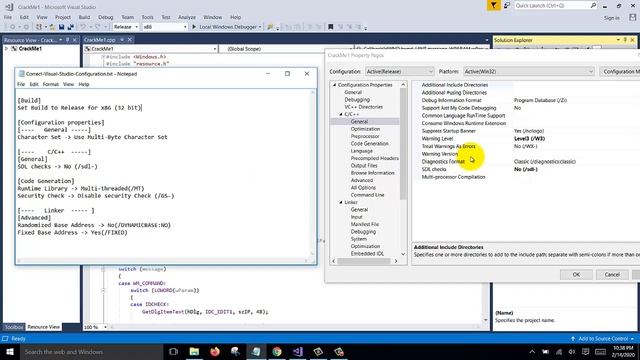This screenshot has width=640, height=360.
Task: Click the Quick Launch search icon
Action: coord(593,5)
